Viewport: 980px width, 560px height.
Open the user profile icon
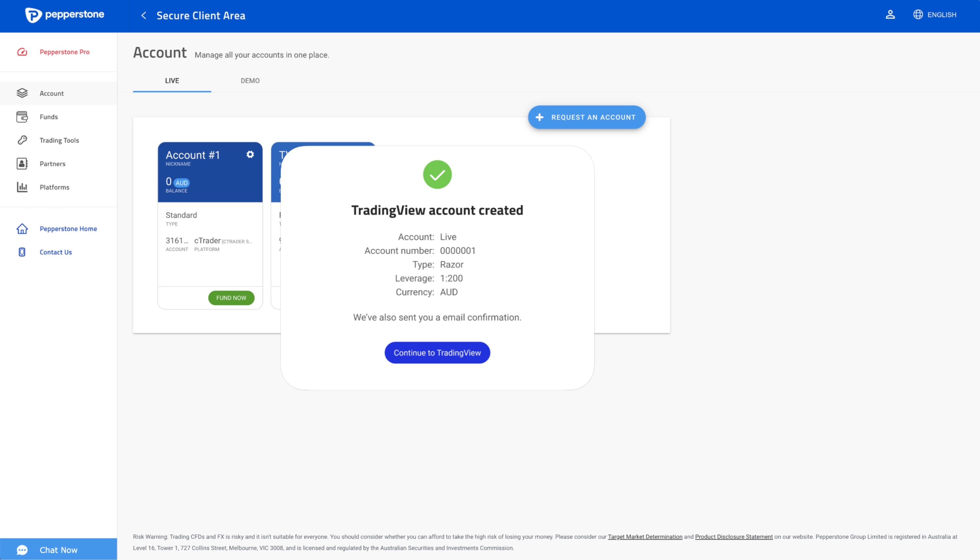click(890, 15)
